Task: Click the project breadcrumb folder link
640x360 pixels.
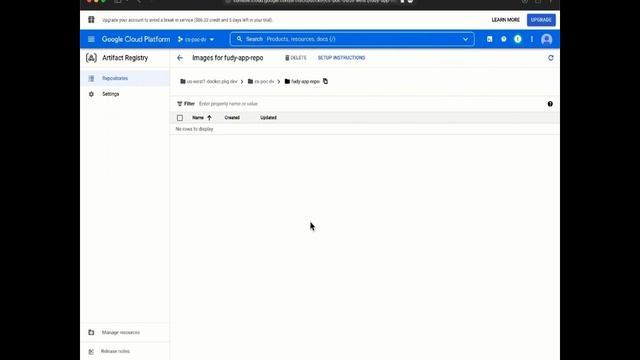Action: click(261, 82)
